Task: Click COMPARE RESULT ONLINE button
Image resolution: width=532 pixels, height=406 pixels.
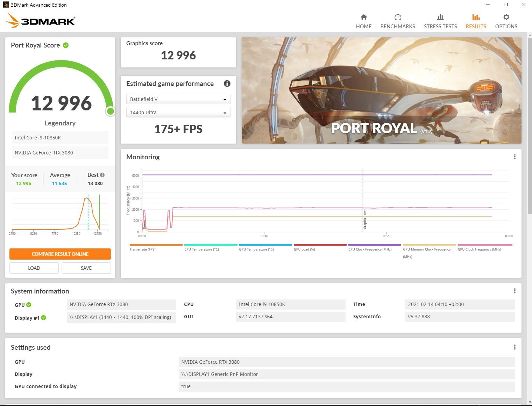Action: click(x=60, y=254)
